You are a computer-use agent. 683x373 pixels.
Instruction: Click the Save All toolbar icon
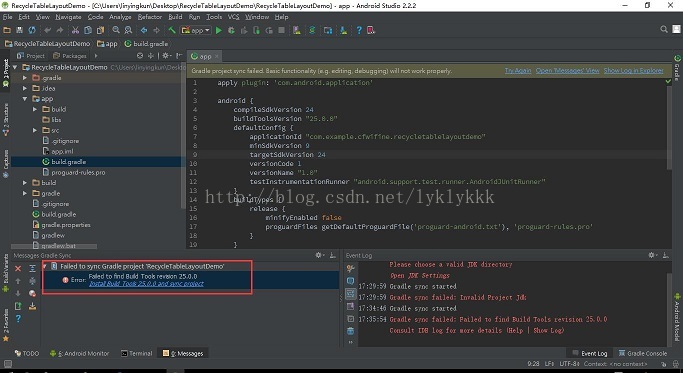pyautogui.click(x=19, y=30)
